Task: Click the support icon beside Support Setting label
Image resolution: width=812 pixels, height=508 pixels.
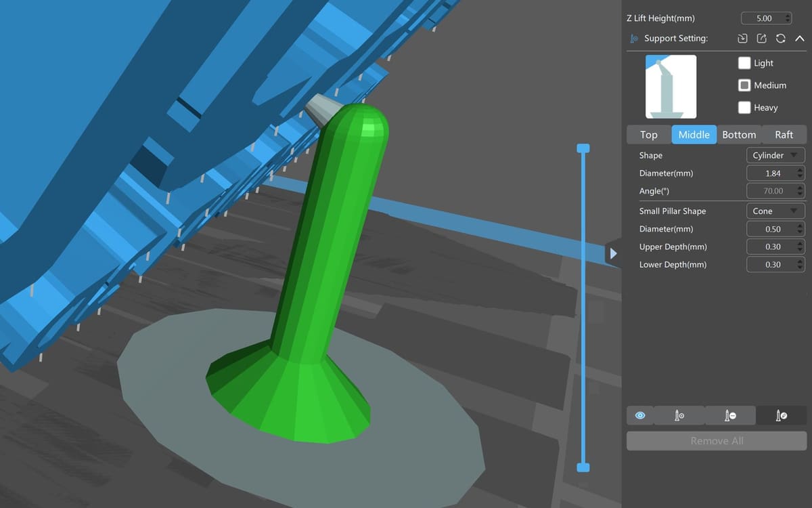Action: pos(634,39)
